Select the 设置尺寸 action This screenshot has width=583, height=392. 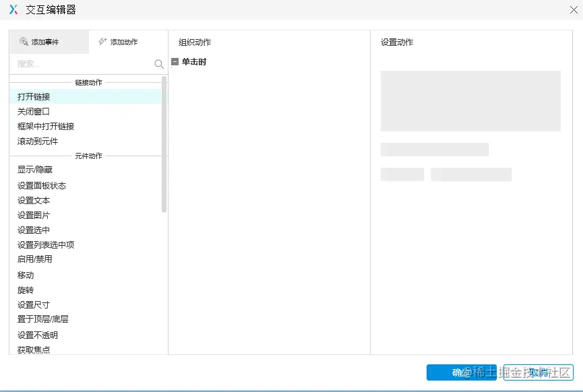(86, 305)
